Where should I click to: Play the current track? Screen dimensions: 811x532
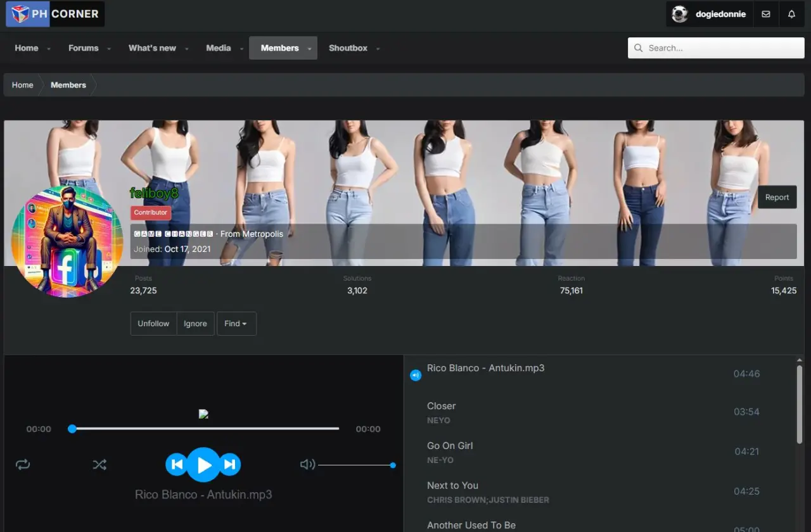(203, 465)
